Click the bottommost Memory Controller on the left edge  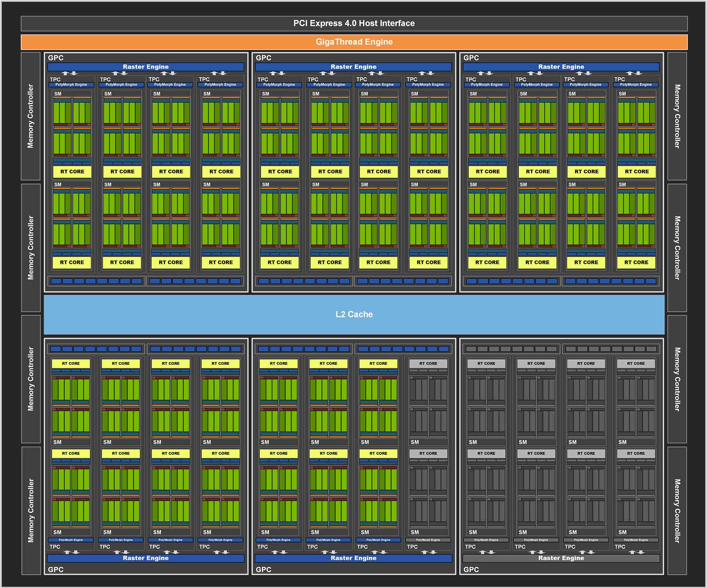click(31, 510)
